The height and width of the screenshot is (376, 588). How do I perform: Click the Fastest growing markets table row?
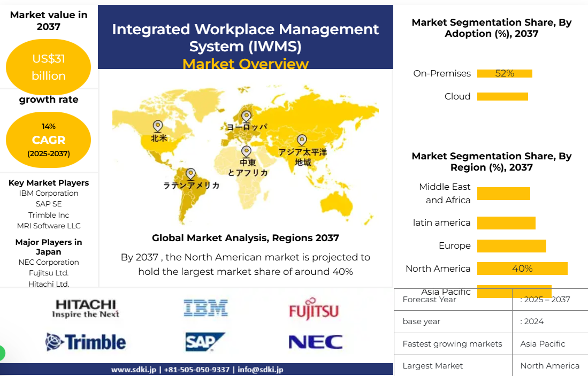coord(490,344)
